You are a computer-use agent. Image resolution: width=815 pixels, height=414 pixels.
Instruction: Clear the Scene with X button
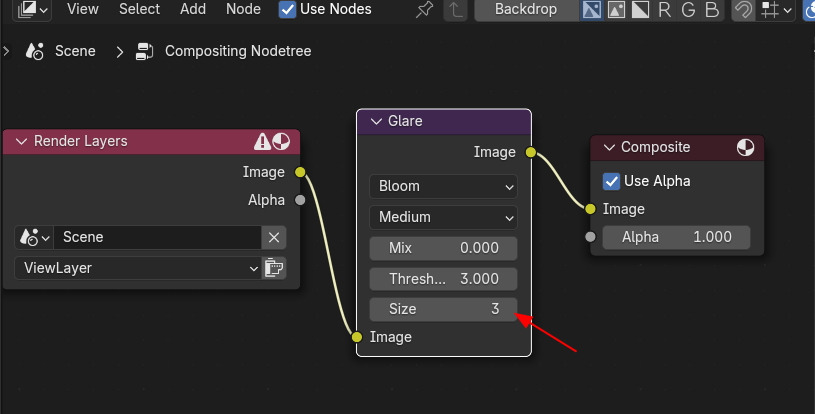[274, 237]
